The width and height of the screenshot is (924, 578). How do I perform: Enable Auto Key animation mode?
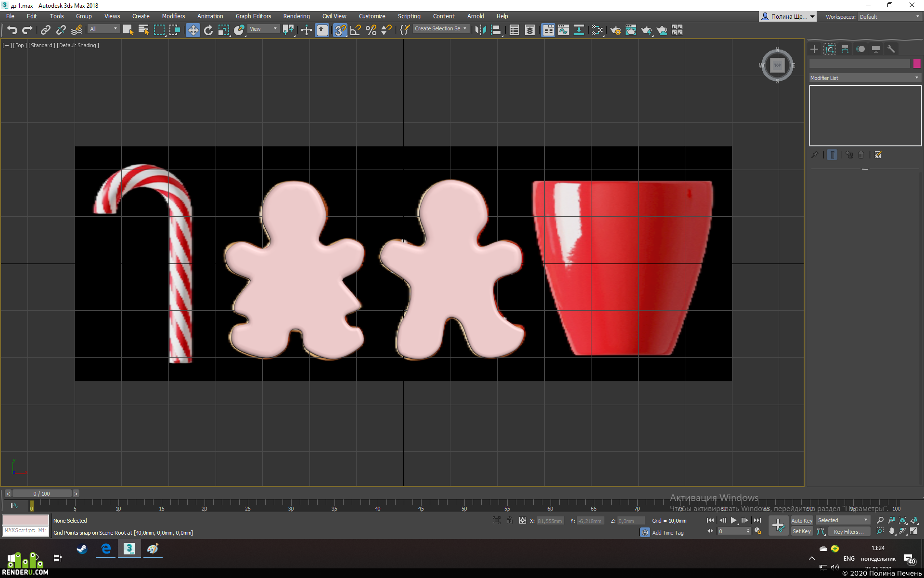(x=802, y=520)
